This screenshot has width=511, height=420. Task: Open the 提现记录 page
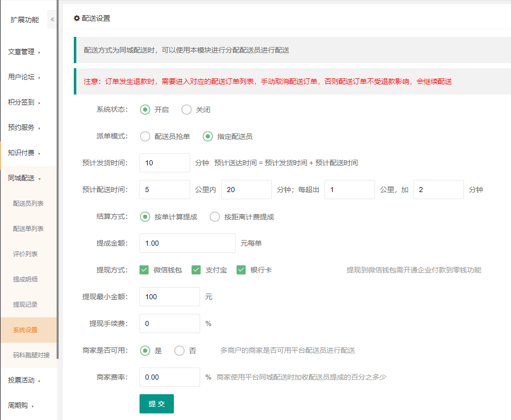[x=25, y=304]
